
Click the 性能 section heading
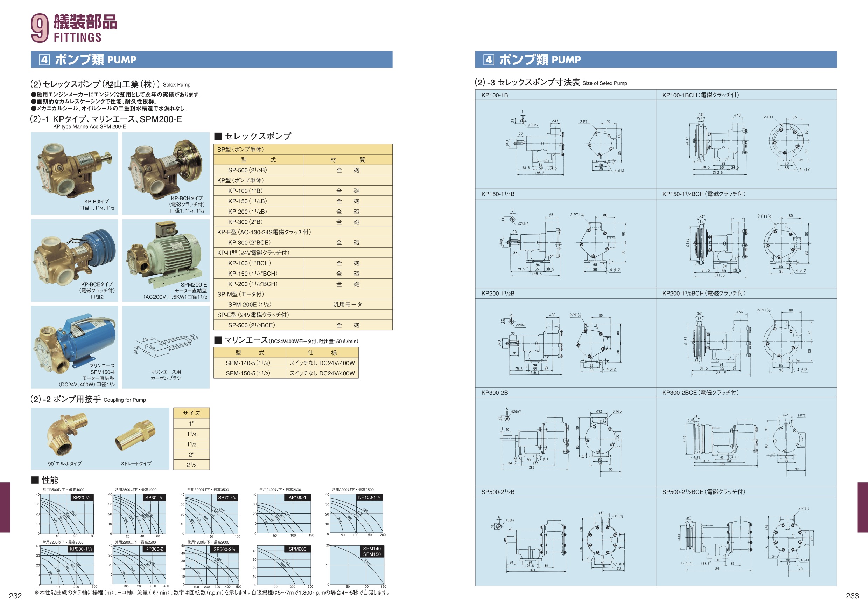coord(44,480)
